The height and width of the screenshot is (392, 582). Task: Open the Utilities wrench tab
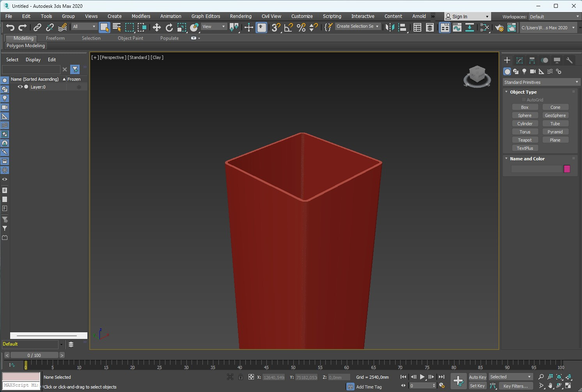[x=570, y=60]
